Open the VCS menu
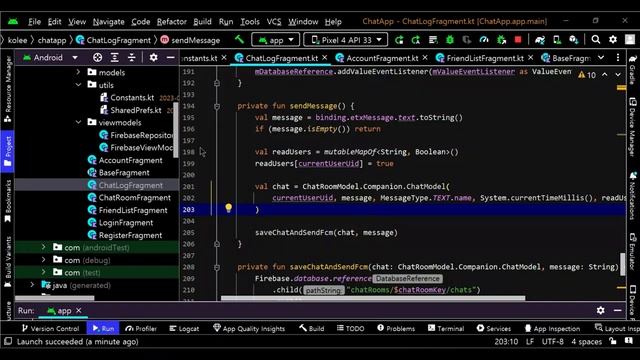640x360 pixels. [x=274, y=22]
